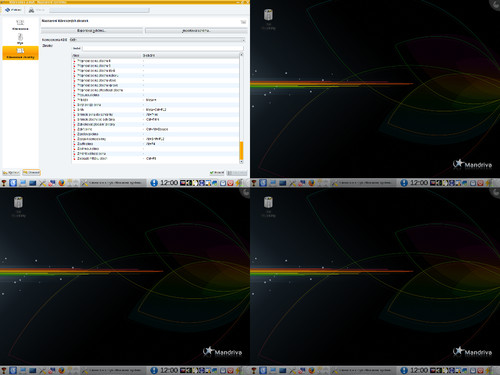500x375 pixels.
Task: Open the Mandriva menu on the lower-right desktop taskbar
Action: click(x=254, y=370)
